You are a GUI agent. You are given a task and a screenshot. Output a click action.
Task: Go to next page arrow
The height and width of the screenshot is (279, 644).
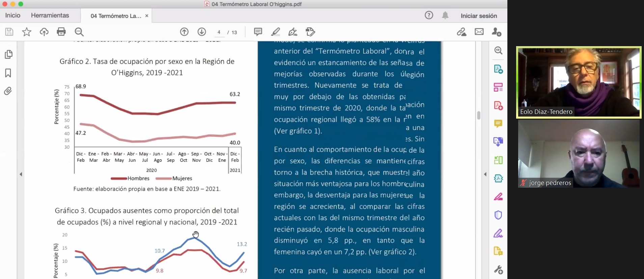tap(202, 32)
